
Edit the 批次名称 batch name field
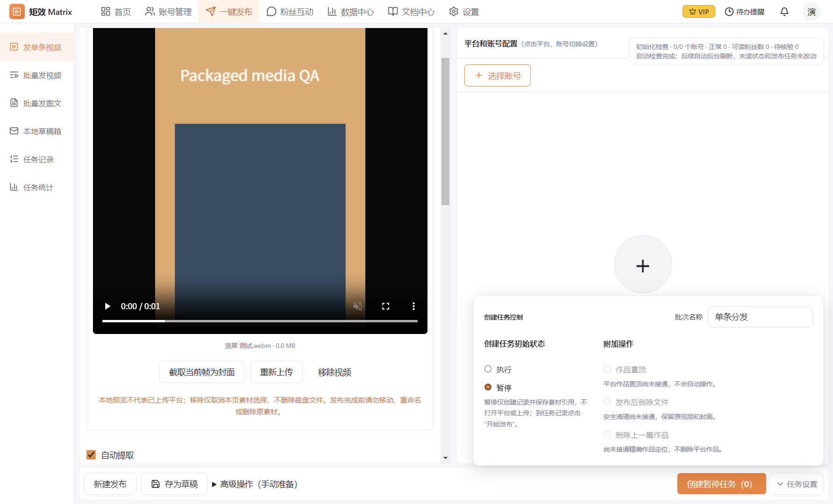pos(760,317)
